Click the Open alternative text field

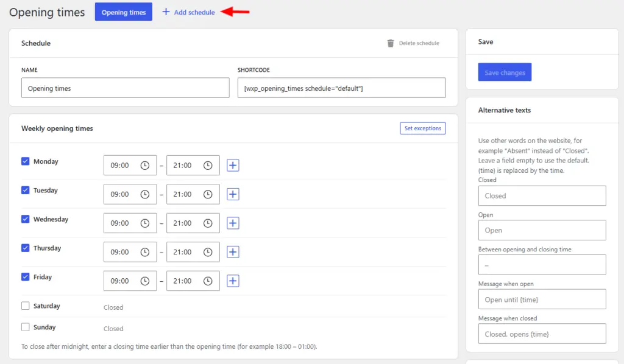pos(542,230)
